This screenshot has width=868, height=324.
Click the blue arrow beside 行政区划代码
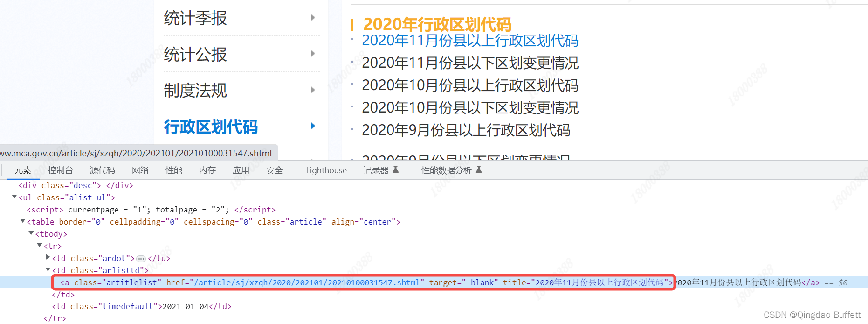(313, 126)
